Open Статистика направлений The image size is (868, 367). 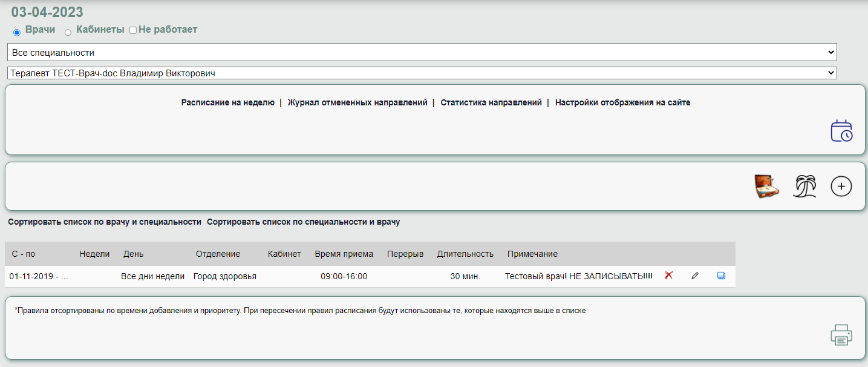491,103
